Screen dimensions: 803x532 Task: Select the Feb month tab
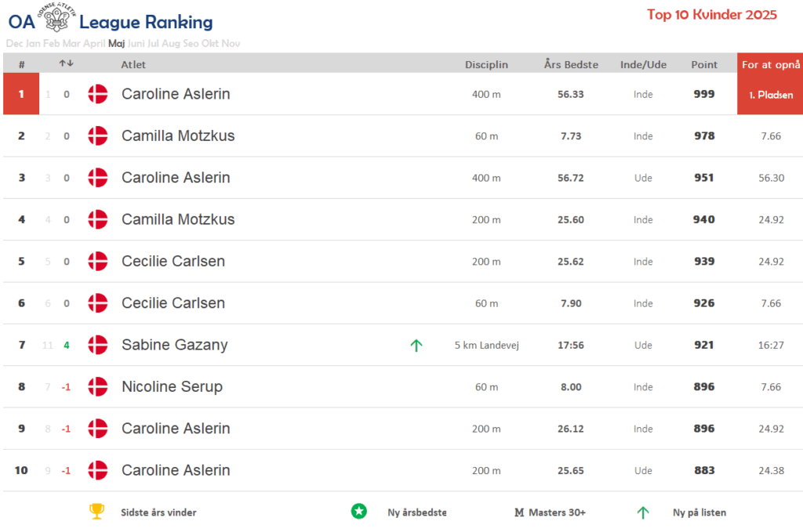51,43
